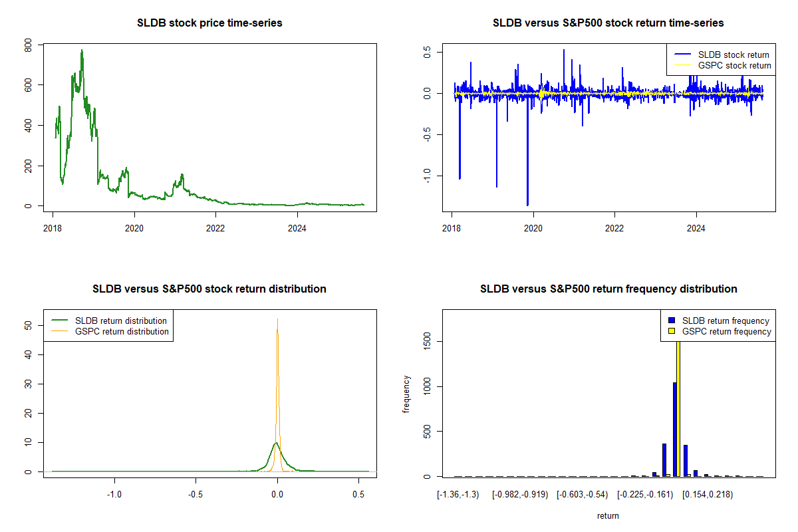This screenshot has height=532, width=798.
Task: Click the -1.0 tick on the density plot x-axis
Action: click(x=114, y=495)
